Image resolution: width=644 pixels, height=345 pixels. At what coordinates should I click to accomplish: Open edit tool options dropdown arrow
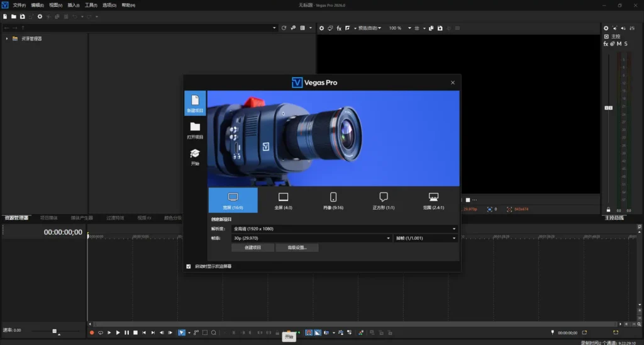tap(189, 332)
